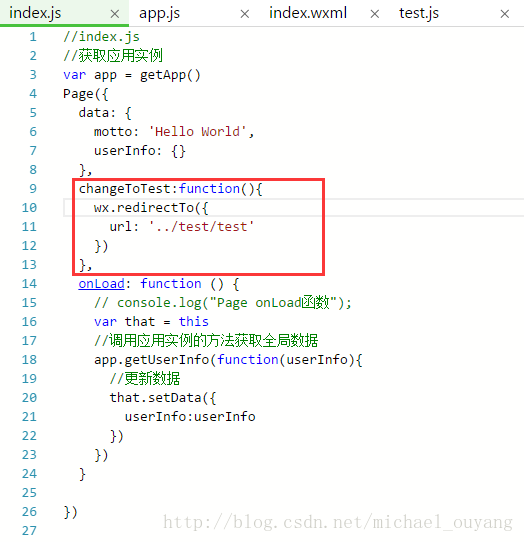
Task: Click line number 10 in gutter
Action: pyautogui.click(x=29, y=208)
